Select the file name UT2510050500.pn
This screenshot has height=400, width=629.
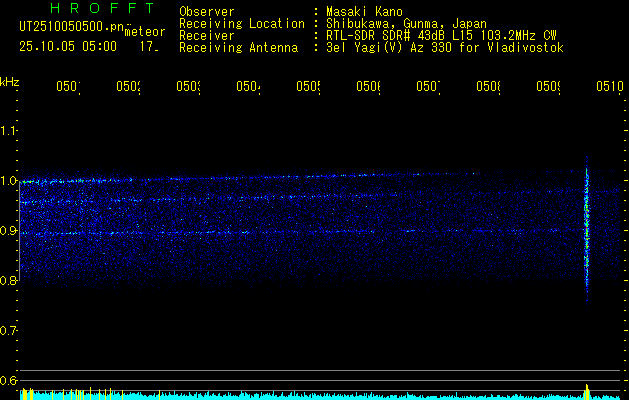[x=73, y=27]
